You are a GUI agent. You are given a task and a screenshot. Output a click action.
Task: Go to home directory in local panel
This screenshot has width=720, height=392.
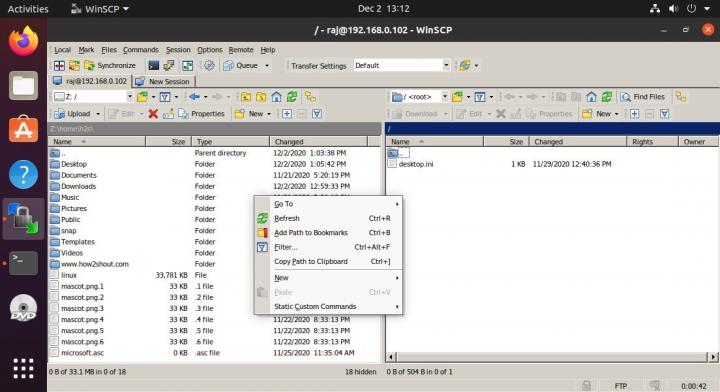[x=276, y=97]
